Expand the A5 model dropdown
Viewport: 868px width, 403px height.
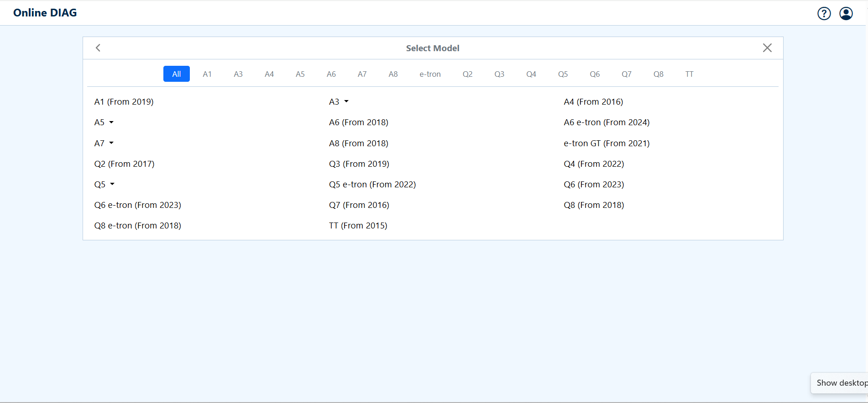coord(104,122)
